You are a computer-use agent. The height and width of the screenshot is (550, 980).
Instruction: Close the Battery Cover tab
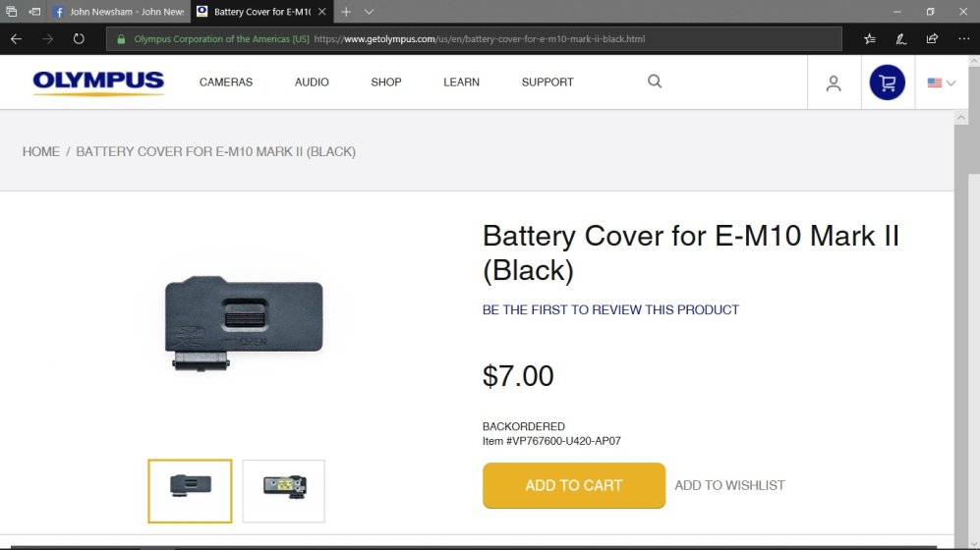(x=321, y=12)
